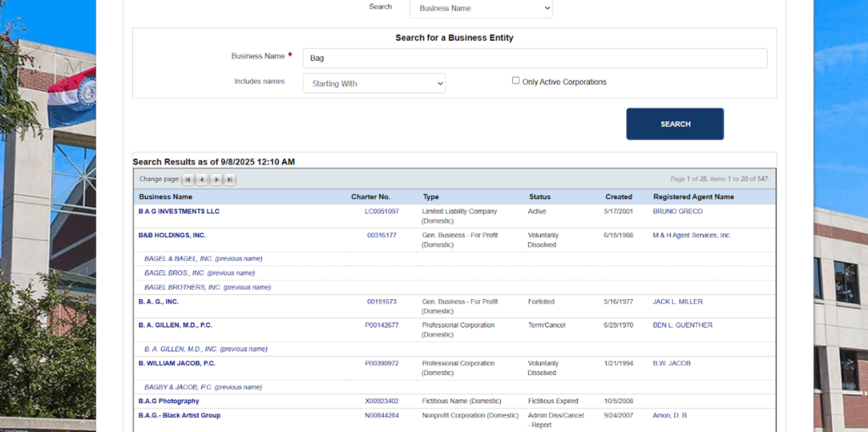Click the Business Name input field
The image size is (868, 432).
pyautogui.click(x=534, y=58)
